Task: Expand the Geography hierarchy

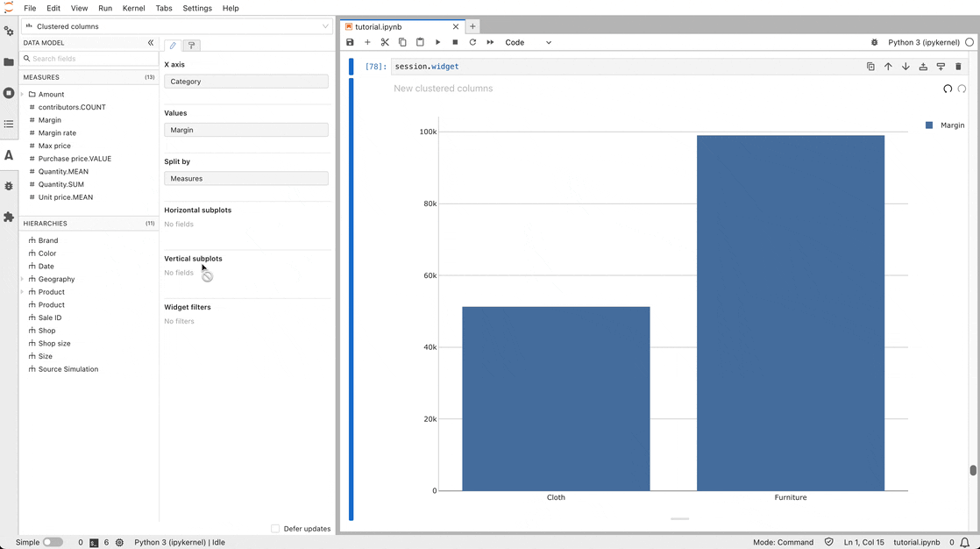Action: 21,279
